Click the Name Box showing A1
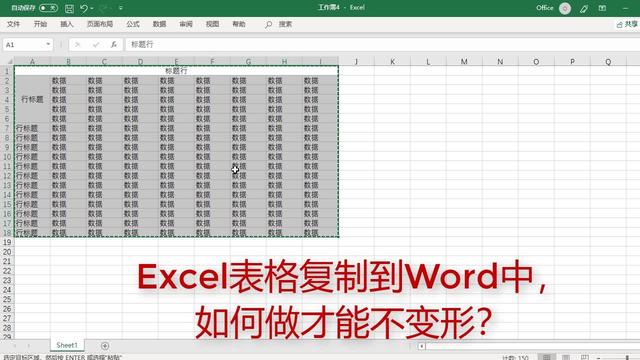The image size is (640, 360). (24, 44)
